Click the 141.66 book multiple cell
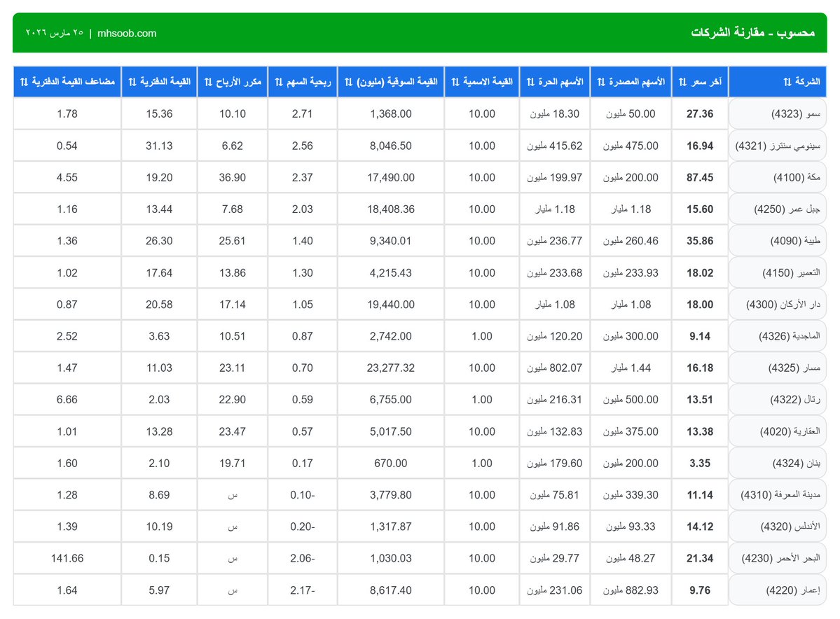This screenshot has width=840, height=619. point(67,559)
